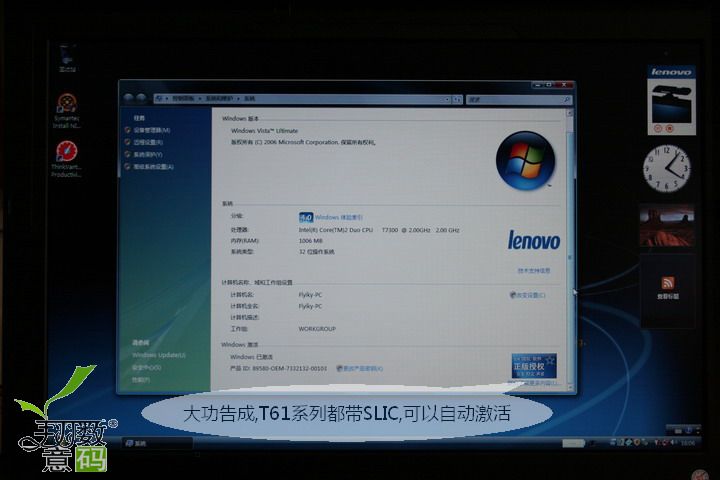The image size is (720, 480).
Task: Click the window scrollbar down arrow
Action: (570, 386)
